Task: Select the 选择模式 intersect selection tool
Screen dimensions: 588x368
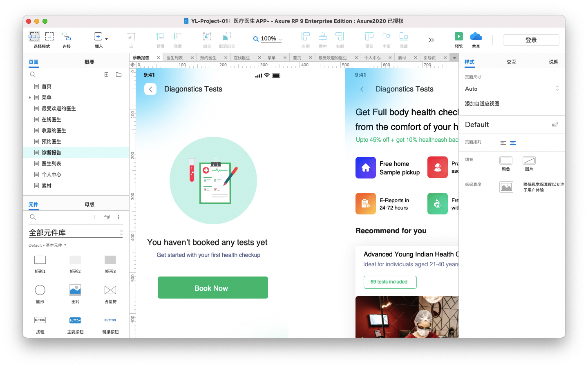Action: pos(34,36)
